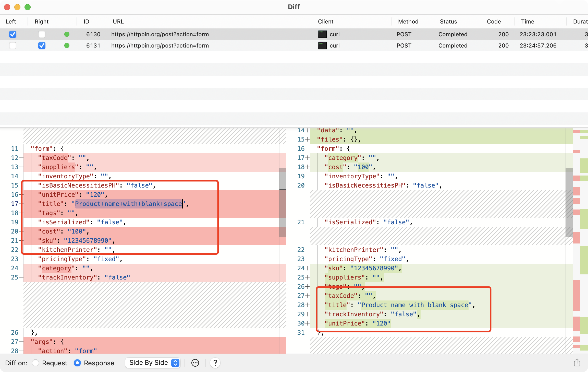
Task: Select the Response radio button
Action: click(x=77, y=363)
